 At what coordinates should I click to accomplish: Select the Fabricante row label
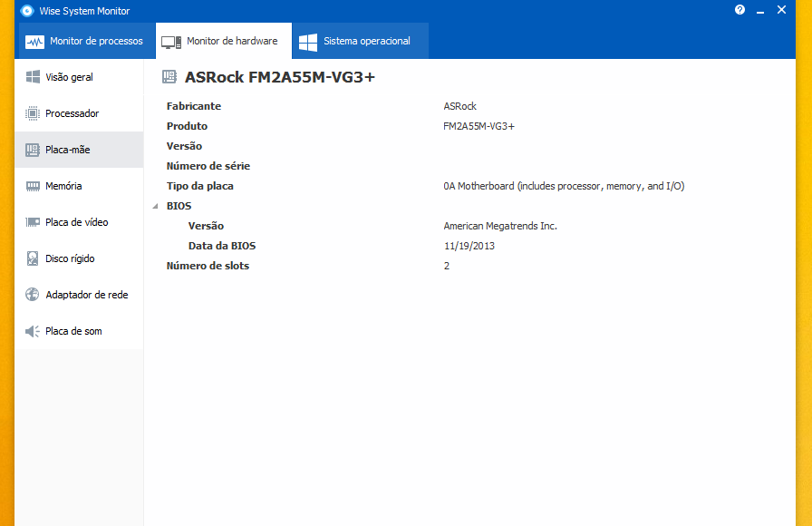click(194, 106)
